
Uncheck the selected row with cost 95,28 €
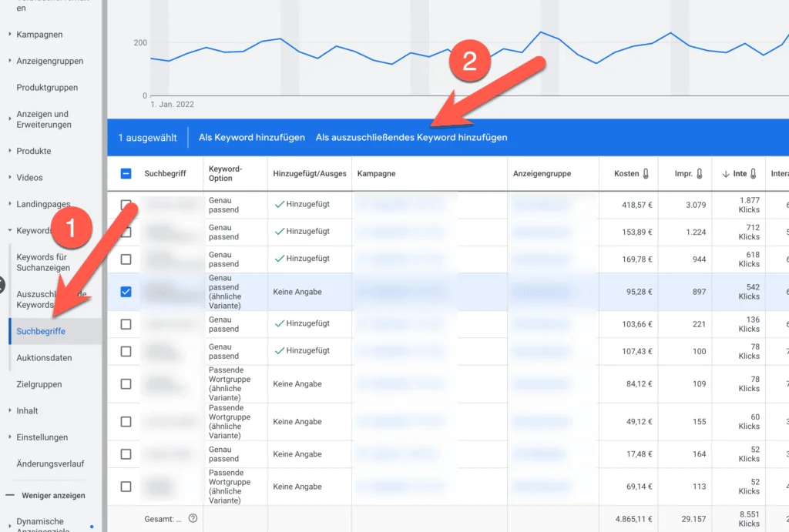(126, 292)
